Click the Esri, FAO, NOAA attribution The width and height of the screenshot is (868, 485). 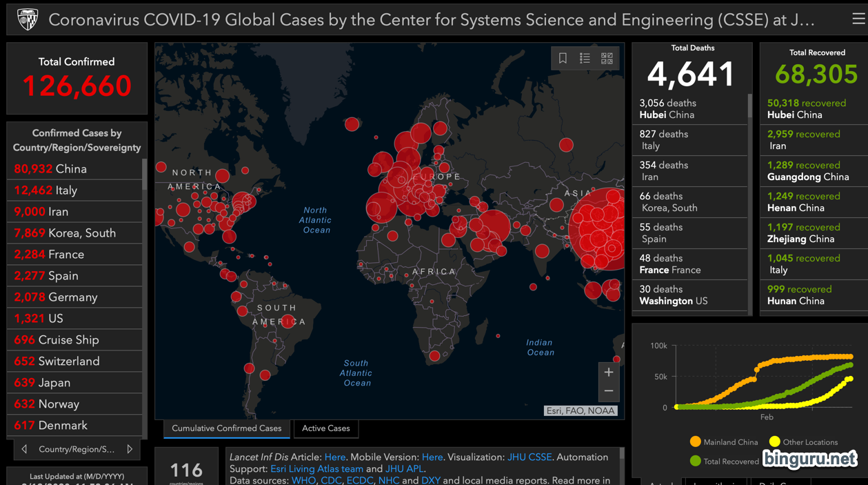[x=581, y=410]
